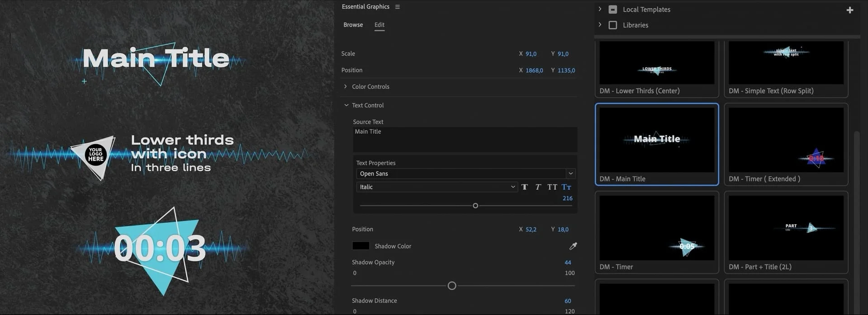Viewport: 868px width, 315px height.
Task: Switch to the Edit tab
Action: pos(379,25)
